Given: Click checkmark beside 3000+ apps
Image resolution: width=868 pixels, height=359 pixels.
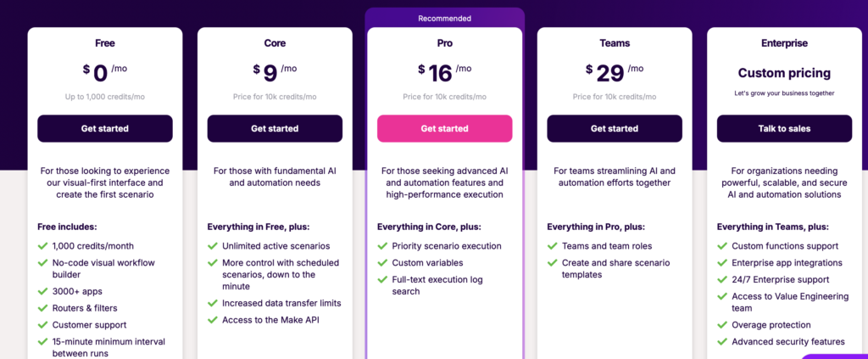Looking at the screenshot, I should [x=42, y=291].
